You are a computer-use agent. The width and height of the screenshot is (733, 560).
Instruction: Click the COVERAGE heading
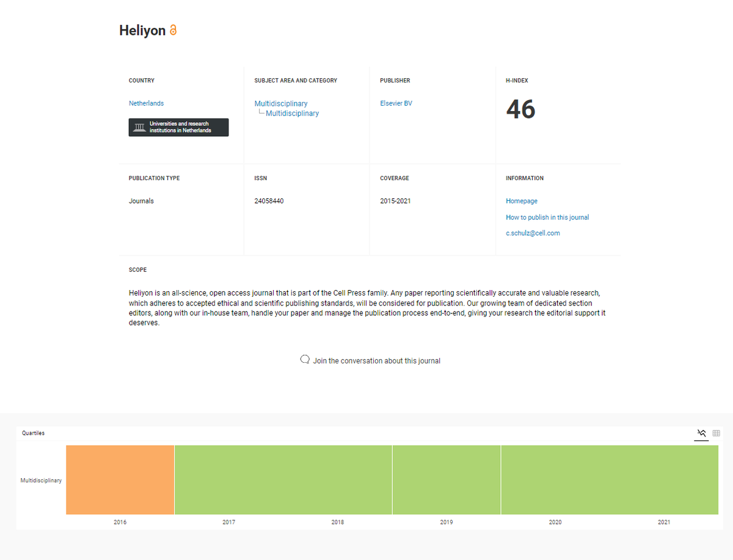(x=395, y=178)
